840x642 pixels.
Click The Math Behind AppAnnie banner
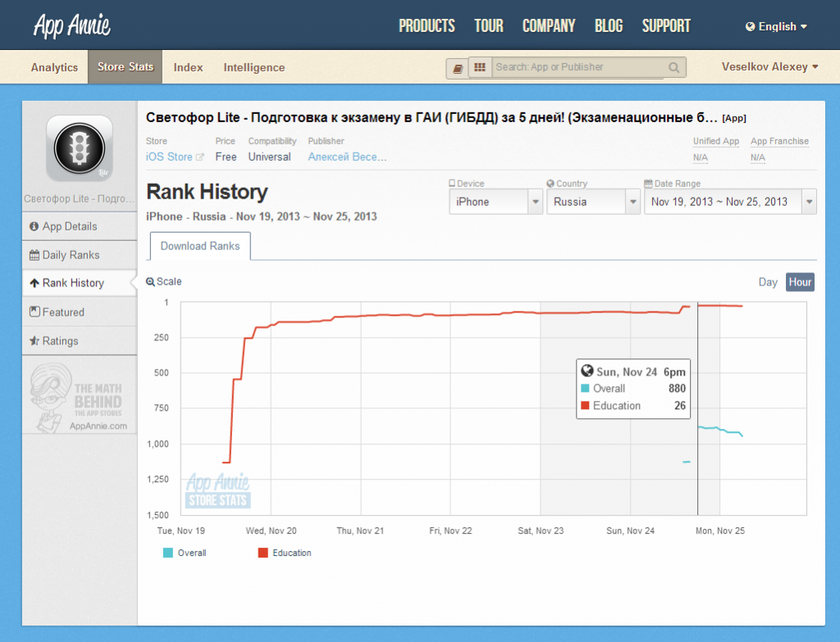tap(80, 399)
